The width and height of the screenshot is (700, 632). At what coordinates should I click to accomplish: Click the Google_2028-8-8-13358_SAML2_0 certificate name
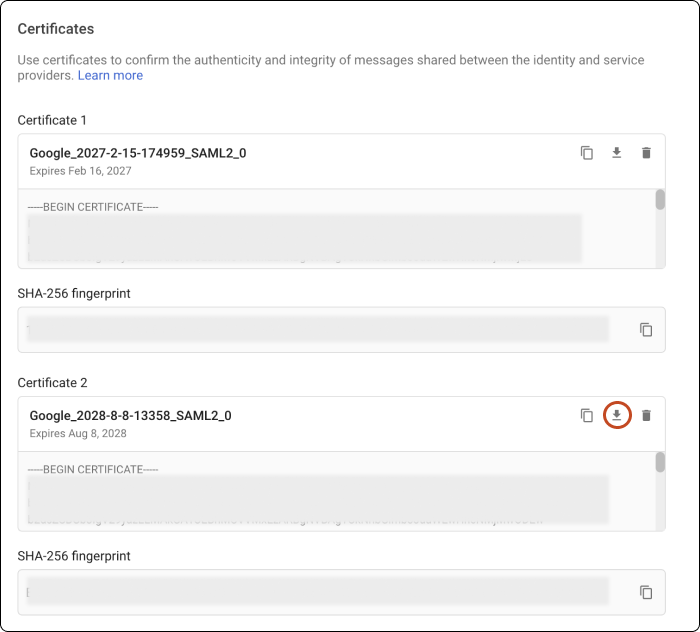pyautogui.click(x=131, y=415)
